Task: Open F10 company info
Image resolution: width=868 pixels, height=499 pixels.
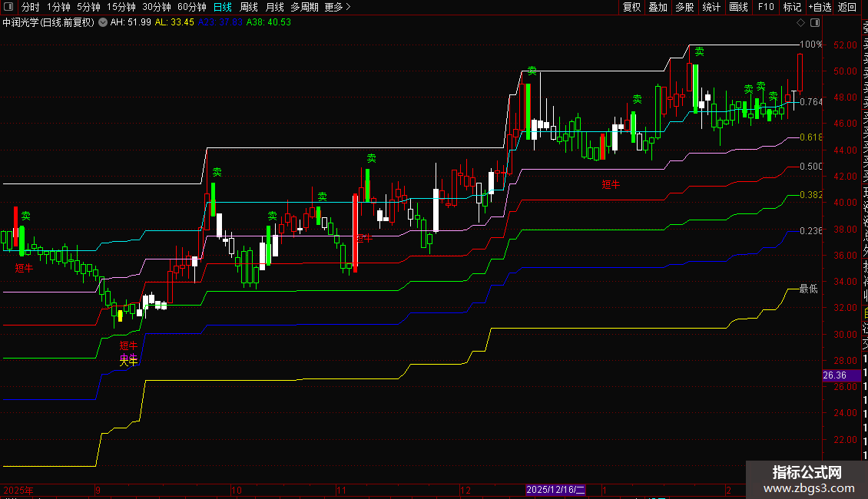Action: [x=766, y=7]
